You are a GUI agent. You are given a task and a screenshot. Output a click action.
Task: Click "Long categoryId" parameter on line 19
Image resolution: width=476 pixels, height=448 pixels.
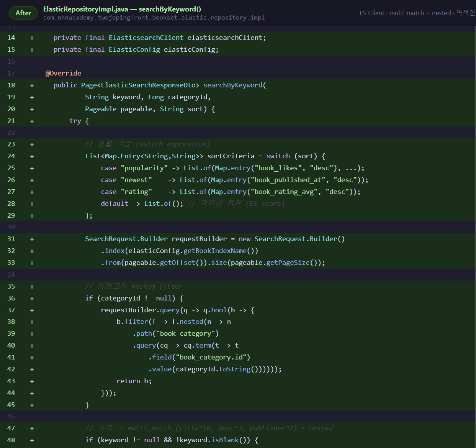click(x=178, y=97)
